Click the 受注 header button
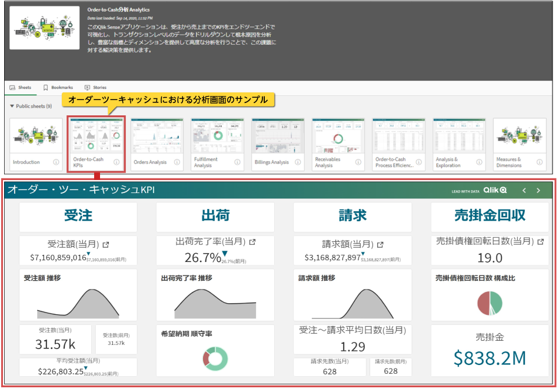Viewport: 559px width, 392px height. tap(78, 216)
